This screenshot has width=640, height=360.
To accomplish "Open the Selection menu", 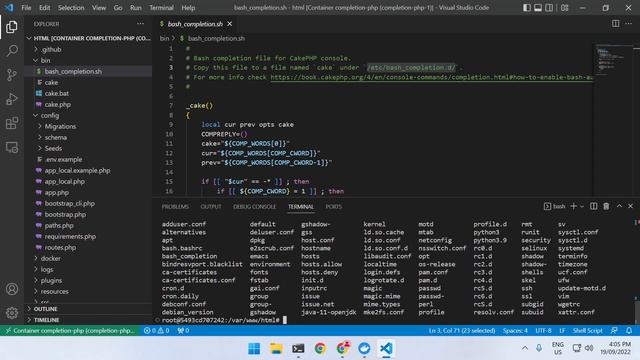I will click(71, 8).
